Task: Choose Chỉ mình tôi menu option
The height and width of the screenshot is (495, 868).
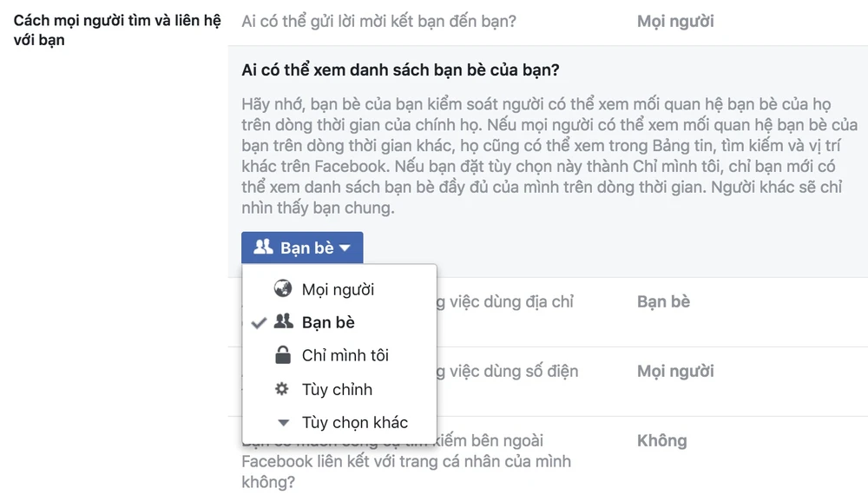Action: (x=345, y=356)
